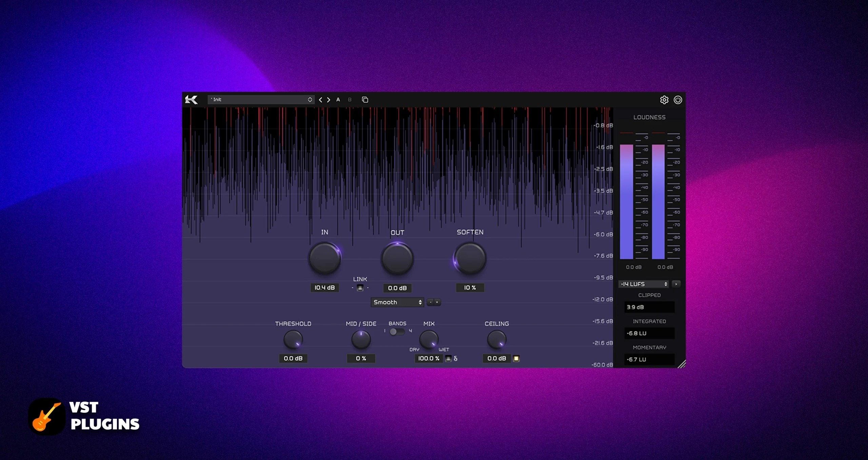Image resolution: width=868 pixels, height=460 pixels.
Task: Toggle the BANDS 1/4 switch
Action: coord(397,332)
